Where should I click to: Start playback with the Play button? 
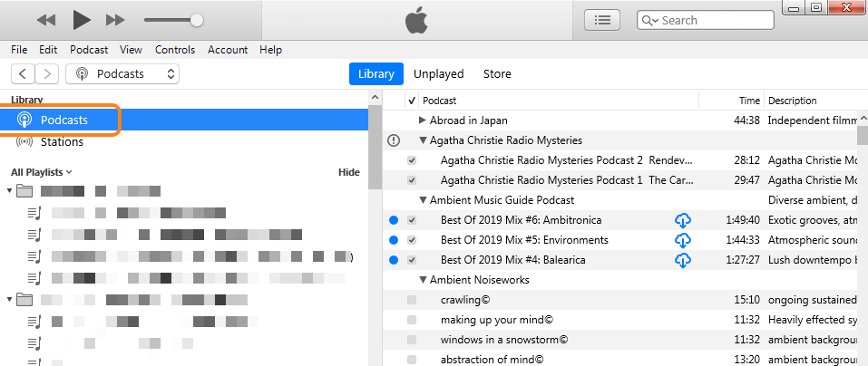click(82, 21)
